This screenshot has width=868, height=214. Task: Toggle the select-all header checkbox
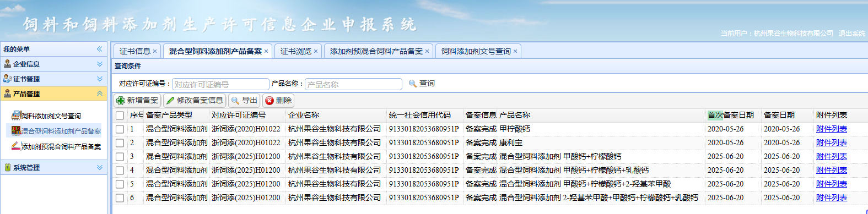coord(120,116)
